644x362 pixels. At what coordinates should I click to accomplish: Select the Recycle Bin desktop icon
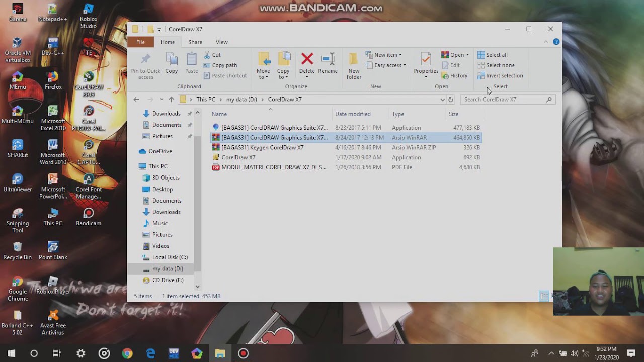pyautogui.click(x=18, y=251)
